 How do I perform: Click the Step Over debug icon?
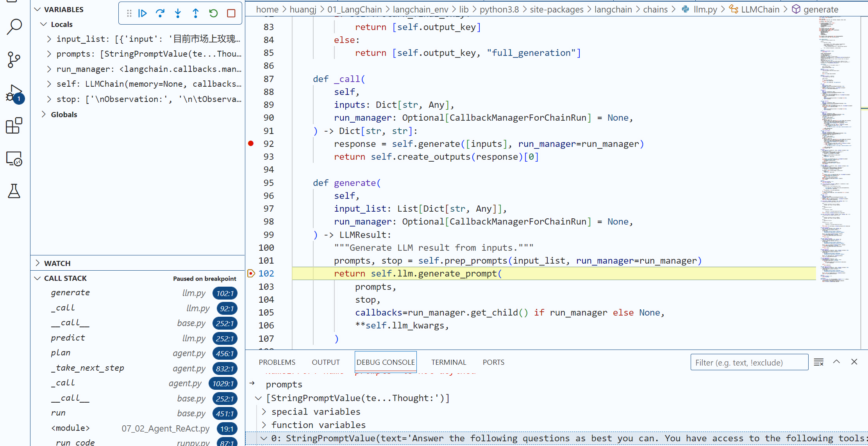[x=160, y=13]
